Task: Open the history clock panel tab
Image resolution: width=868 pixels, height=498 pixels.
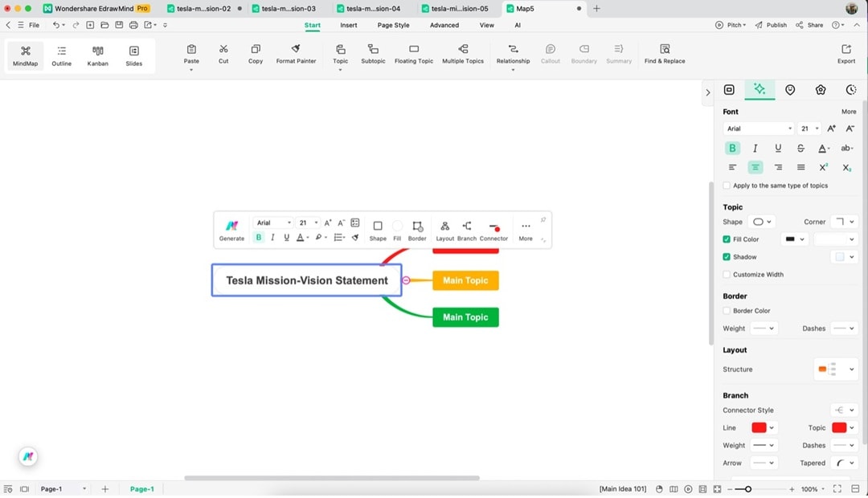Action: (851, 90)
